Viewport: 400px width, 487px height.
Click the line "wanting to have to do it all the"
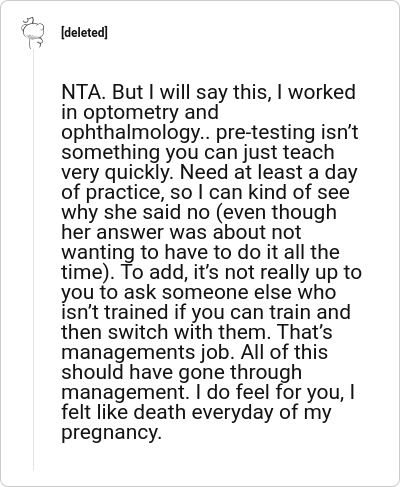[x=200, y=252]
